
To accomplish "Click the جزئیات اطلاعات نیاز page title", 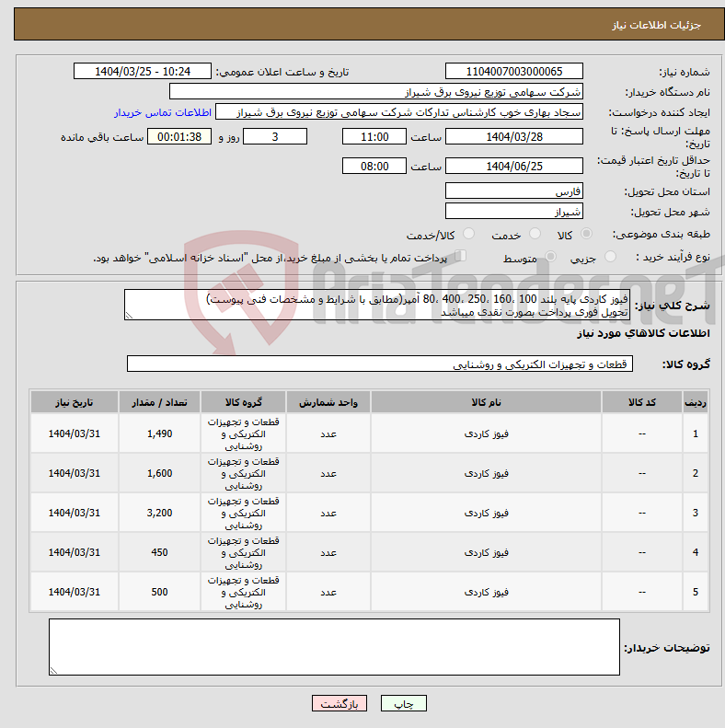I will click(656, 25).
